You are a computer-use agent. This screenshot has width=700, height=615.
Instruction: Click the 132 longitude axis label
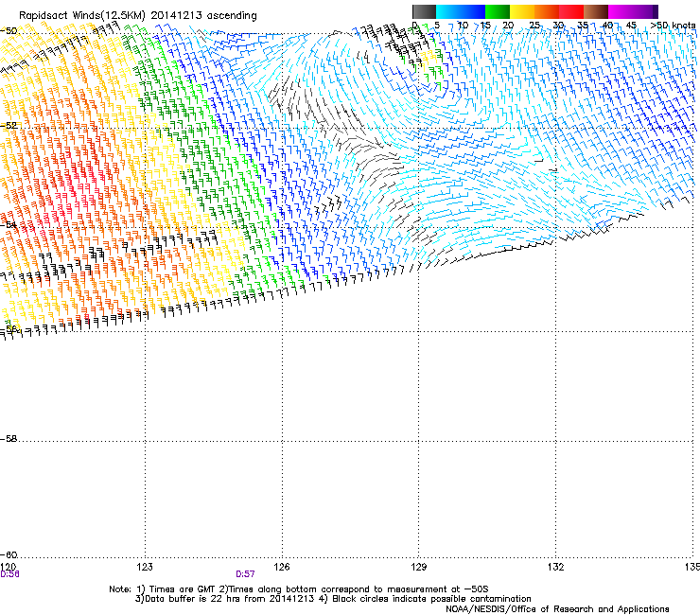click(556, 567)
